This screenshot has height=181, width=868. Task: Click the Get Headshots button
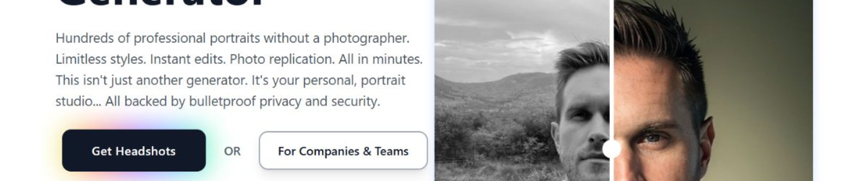coord(134,151)
